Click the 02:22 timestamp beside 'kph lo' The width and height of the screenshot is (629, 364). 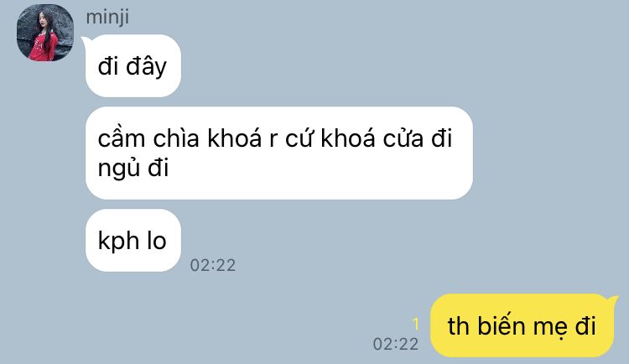click(213, 265)
